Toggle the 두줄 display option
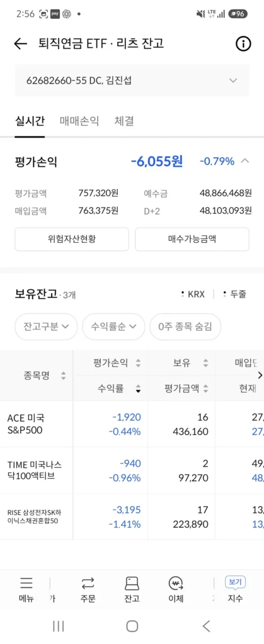 (x=235, y=294)
